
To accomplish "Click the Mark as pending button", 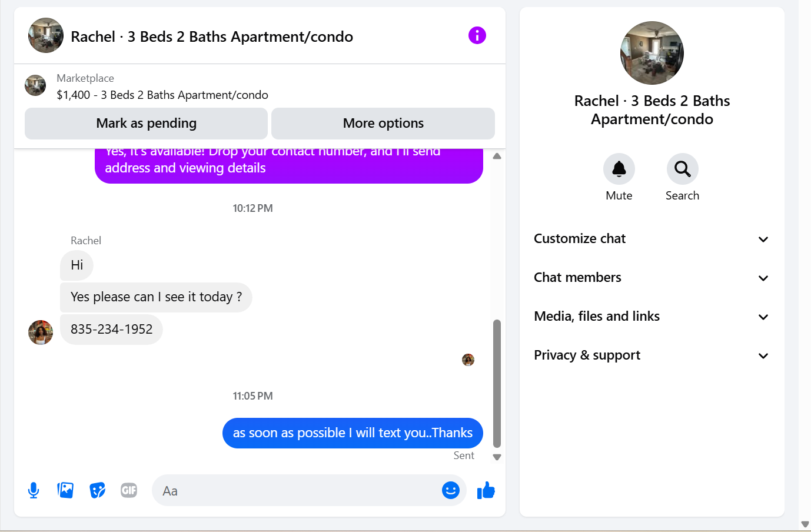I will pos(146,124).
